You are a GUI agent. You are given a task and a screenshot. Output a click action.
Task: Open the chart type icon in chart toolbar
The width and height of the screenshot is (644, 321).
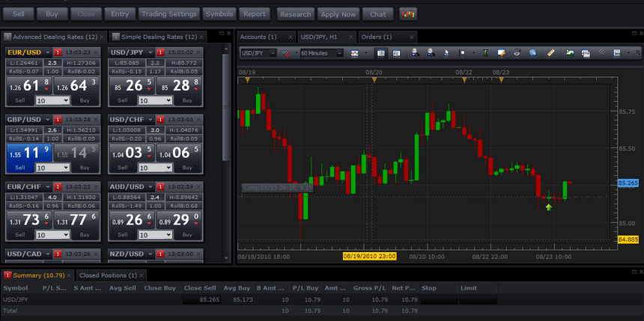[354, 53]
